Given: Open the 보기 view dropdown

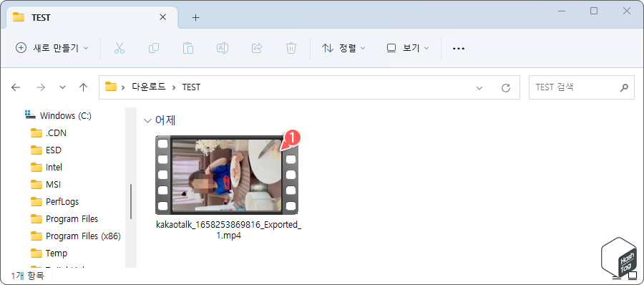Looking at the screenshot, I should 408,48.
